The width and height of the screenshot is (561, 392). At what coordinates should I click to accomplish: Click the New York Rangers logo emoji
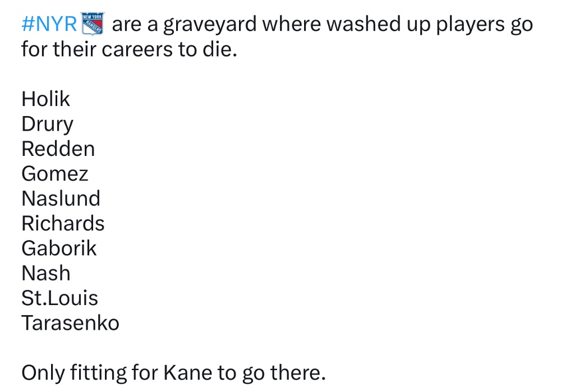tap(93, 24)
